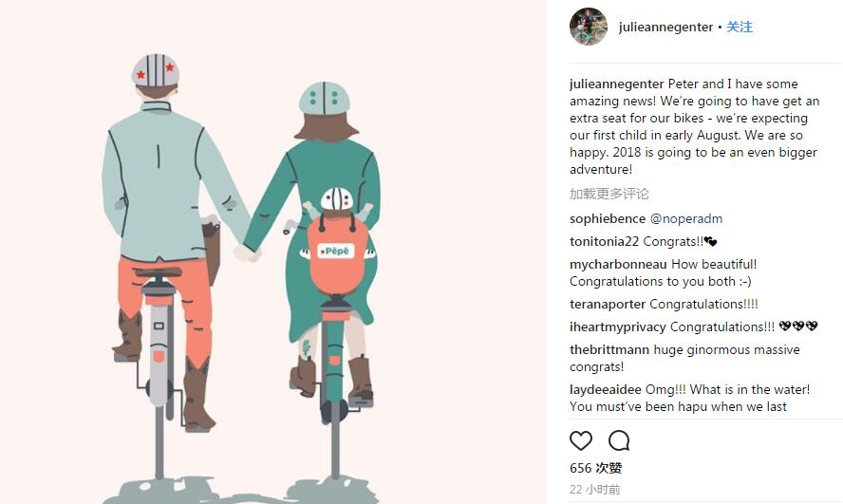Image resolution: width=843 pixels, height=504 pixels.
Task: Open the 22 小时前 post timestamp
Action: coord(594,490)
